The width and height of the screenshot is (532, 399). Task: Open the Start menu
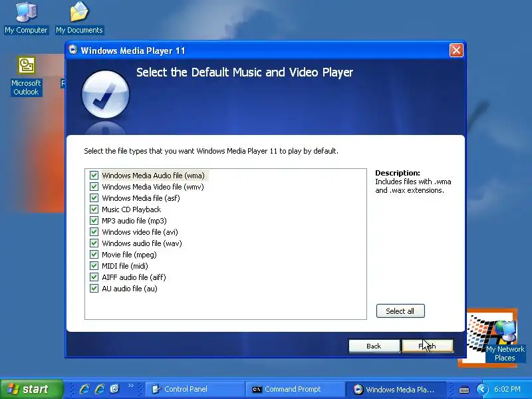coord(31,389)
